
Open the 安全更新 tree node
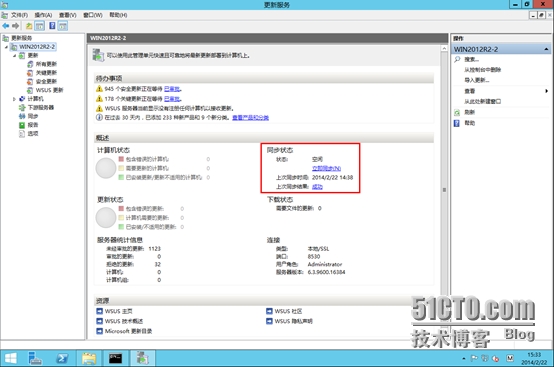click(46, 81)
